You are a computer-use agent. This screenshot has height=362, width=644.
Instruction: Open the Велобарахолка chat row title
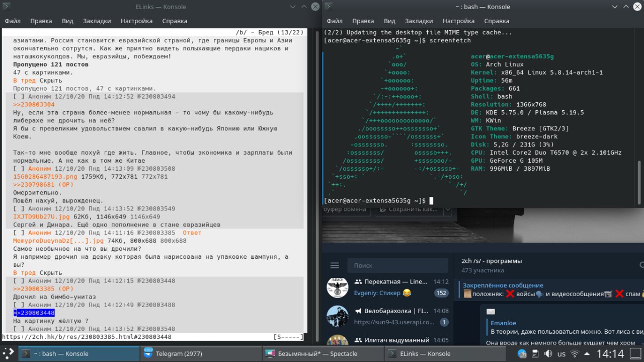click(395, 311)
